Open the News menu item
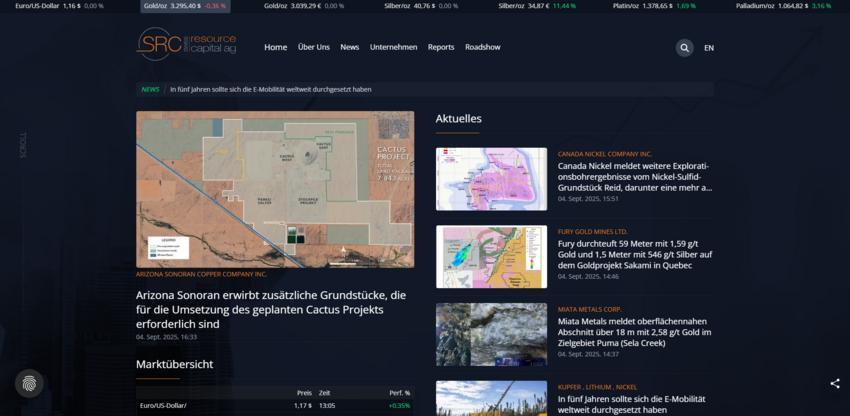 point(350,47)
